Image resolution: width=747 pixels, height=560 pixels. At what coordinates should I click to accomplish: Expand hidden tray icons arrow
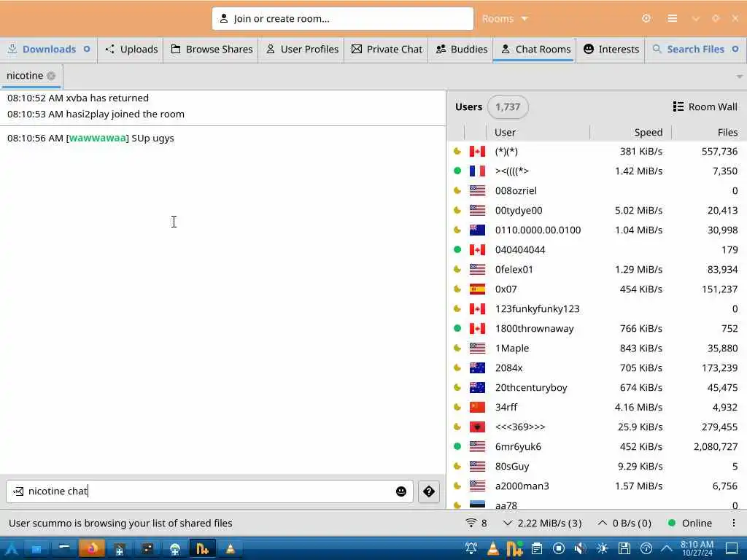(667, 549)
